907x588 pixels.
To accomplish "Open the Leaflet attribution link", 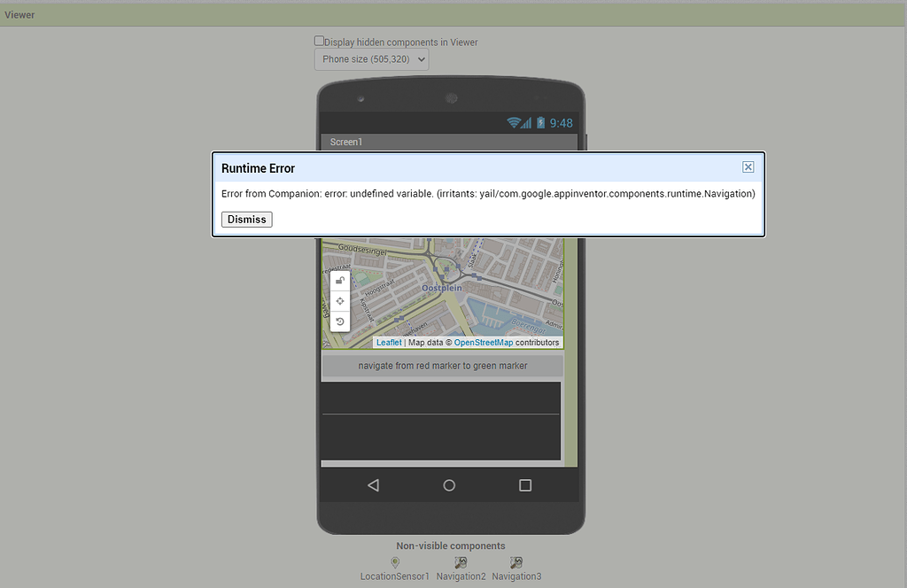I will click(x=389, y=342).
